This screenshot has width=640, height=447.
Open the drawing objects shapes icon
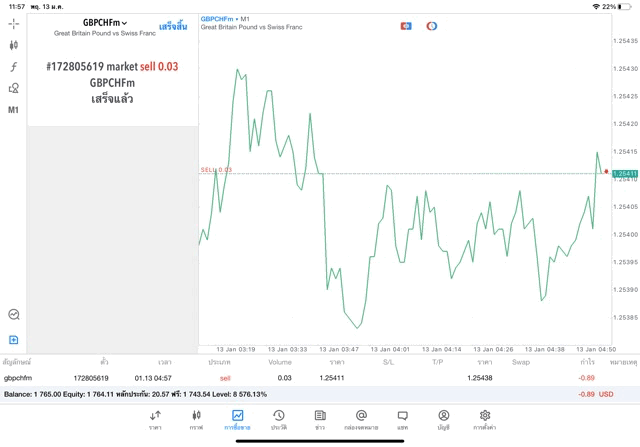13,88
